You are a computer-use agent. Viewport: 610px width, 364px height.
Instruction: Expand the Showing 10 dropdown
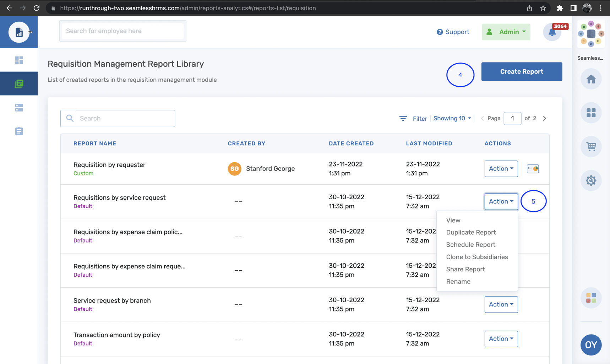click(452, 118)
